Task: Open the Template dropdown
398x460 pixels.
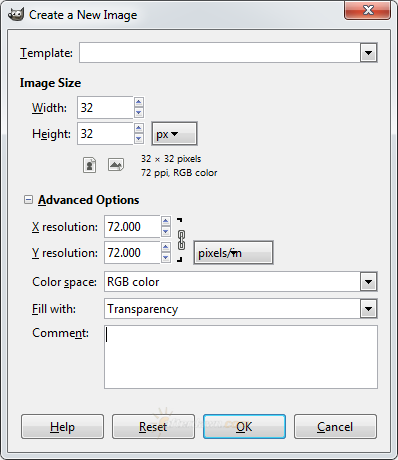Action: (x=228, y=52)
